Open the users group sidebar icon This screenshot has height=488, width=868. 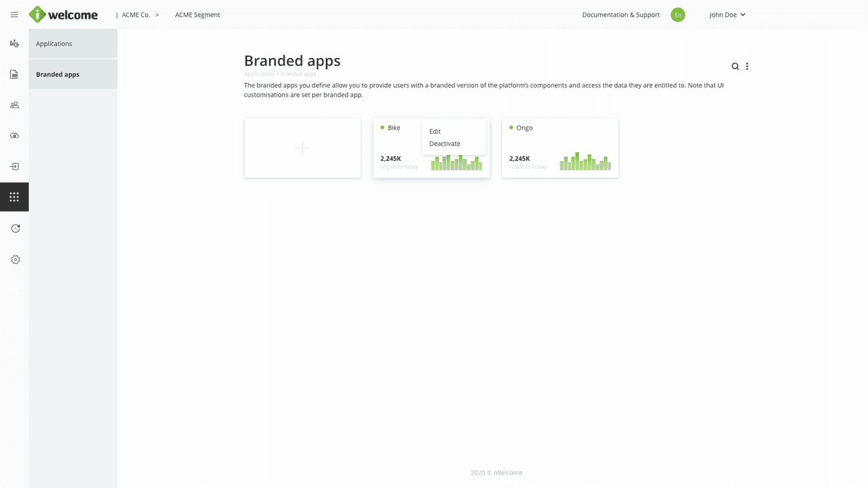[x=14, y=105]
